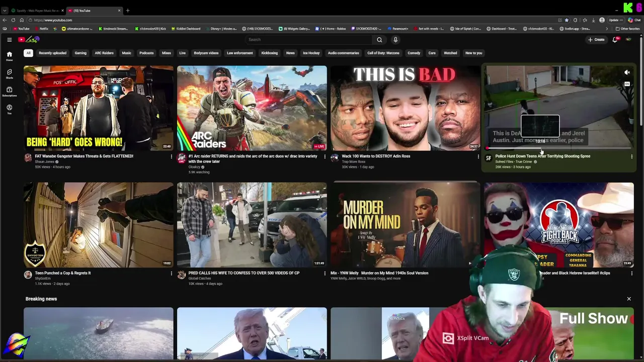Click the YouTube logo
The image size is (644, 362).
pos(29,40)
